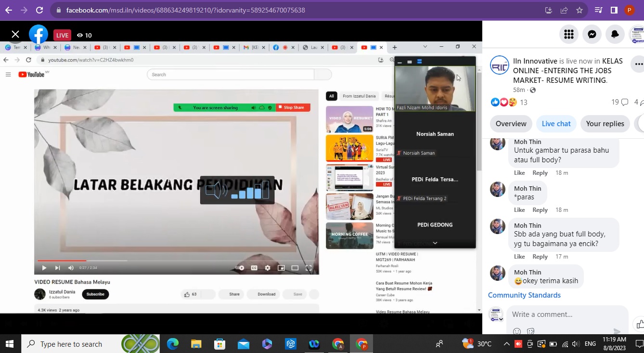Toggle Chrome's side panel
This screenshot has width=644, height=353.
pyautogui.click(x=614, y=10)
